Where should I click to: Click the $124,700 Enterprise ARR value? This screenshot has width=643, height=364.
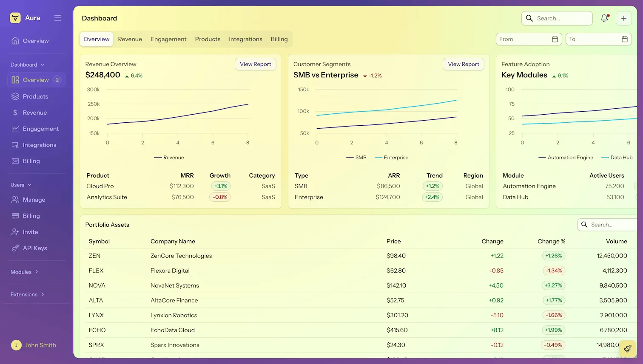(388, 197)
